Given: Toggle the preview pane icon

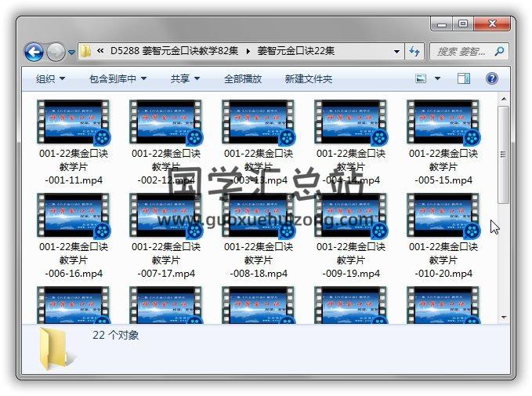Looking at the screenshot, I should pyautogui.click(x=464, y=78).
